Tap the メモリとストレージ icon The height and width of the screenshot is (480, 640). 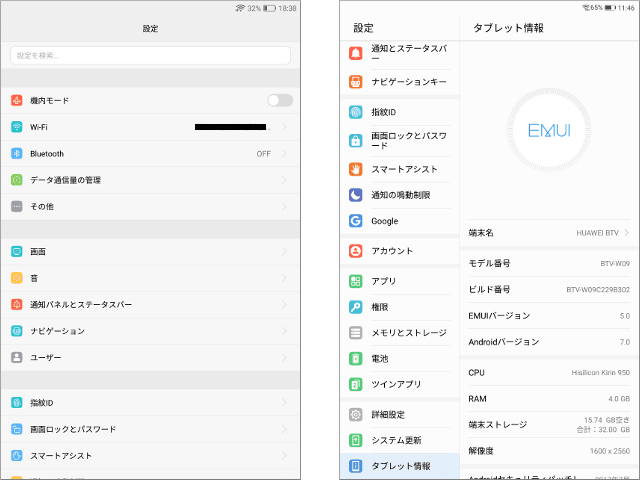pyautogui.click(x=356, y=333)
